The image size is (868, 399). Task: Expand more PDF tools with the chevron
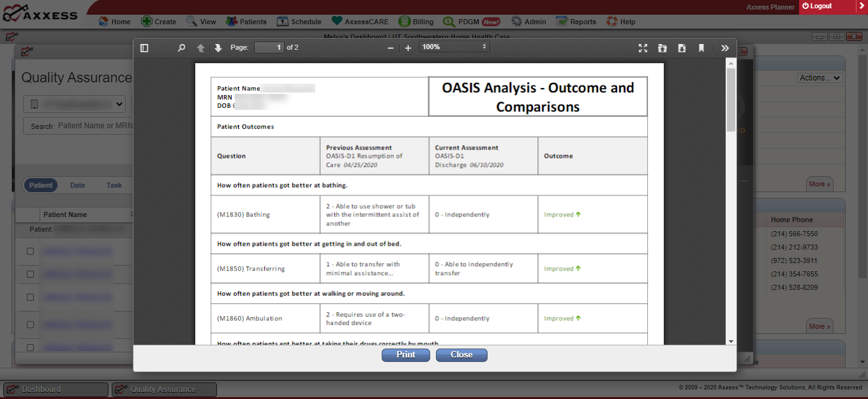pyautogui.click(x=725, y=47)
